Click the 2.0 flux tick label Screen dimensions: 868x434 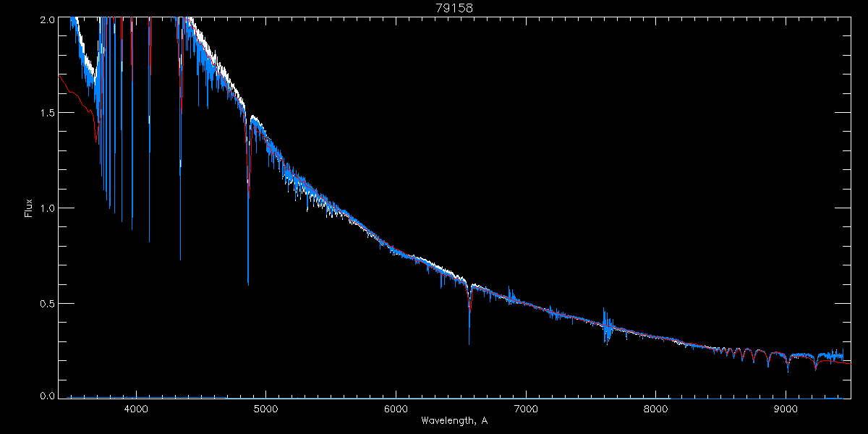(47, 21)
